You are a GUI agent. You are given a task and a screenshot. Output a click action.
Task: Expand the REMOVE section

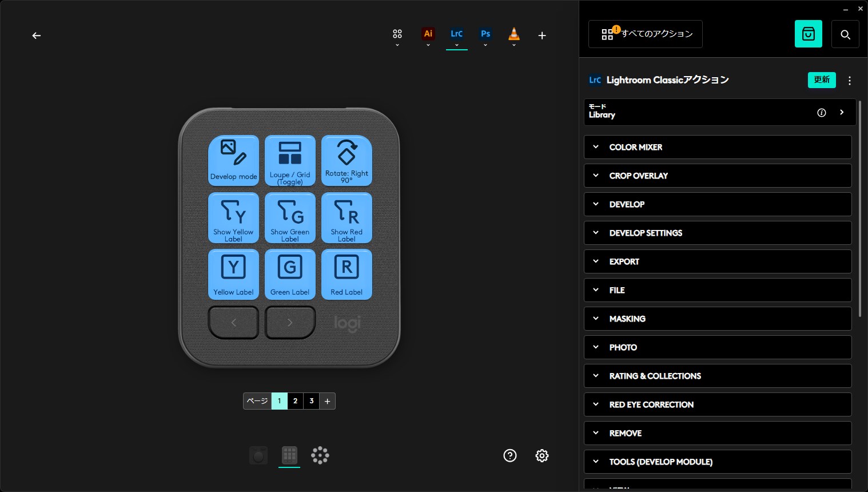point(718,433)
